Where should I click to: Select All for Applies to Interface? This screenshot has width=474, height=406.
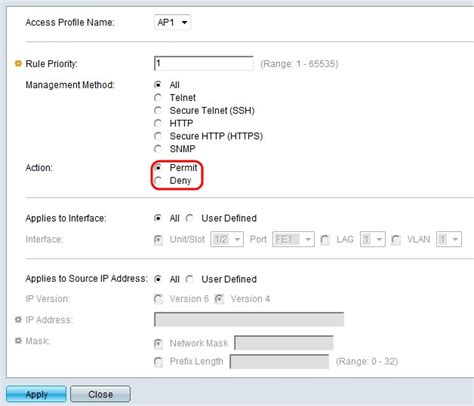pos(158,218)
